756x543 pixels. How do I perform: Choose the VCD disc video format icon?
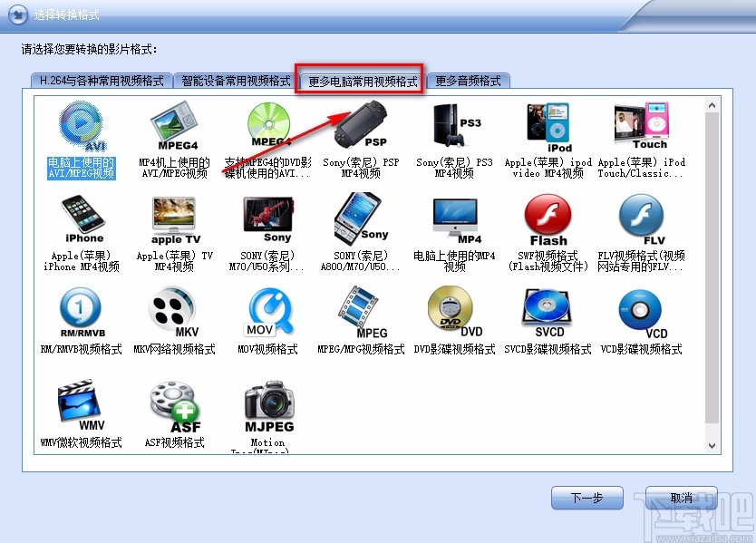(x=644, y=315)
